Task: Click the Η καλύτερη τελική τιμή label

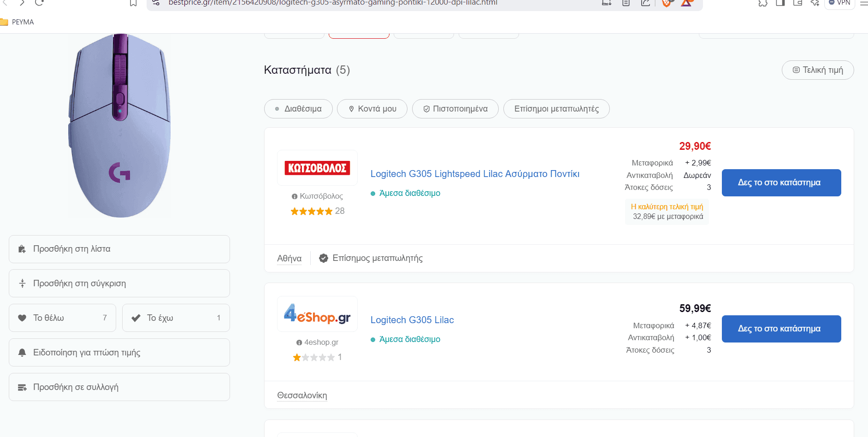Action: point(667,207)
